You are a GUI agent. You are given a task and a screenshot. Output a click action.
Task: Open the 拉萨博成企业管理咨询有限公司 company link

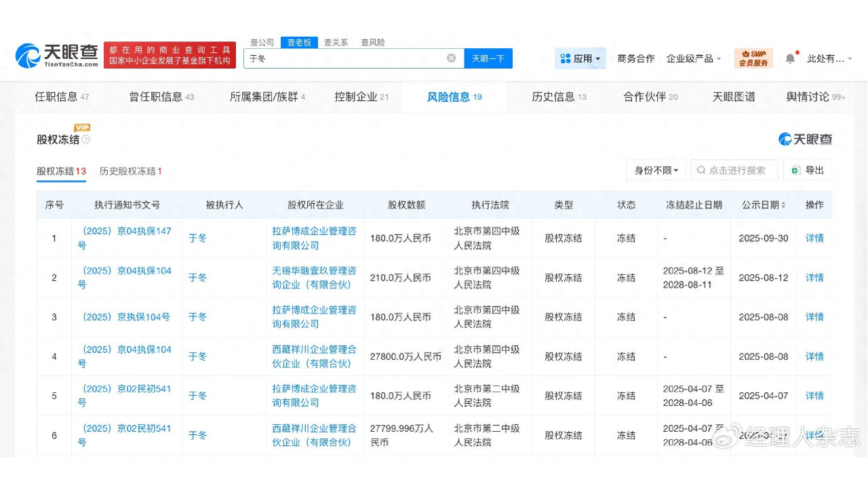[x=315, y=238]
